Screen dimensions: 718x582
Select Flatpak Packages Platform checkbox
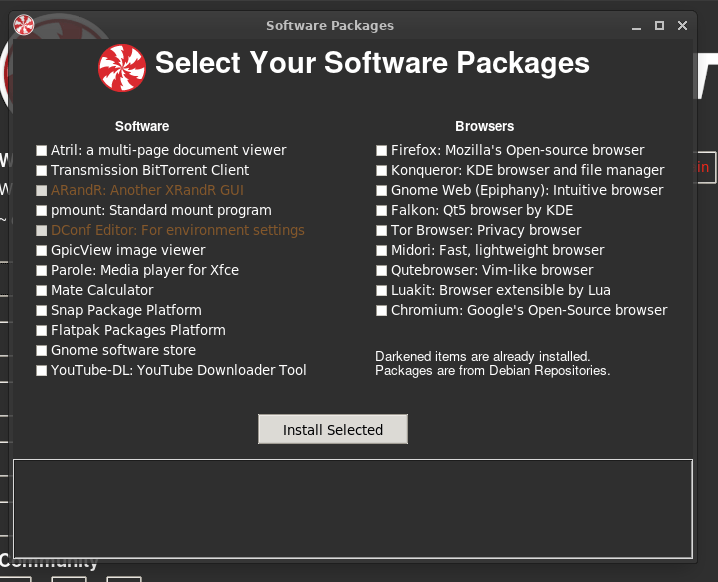pyautogui.click(x=42, y=330)
